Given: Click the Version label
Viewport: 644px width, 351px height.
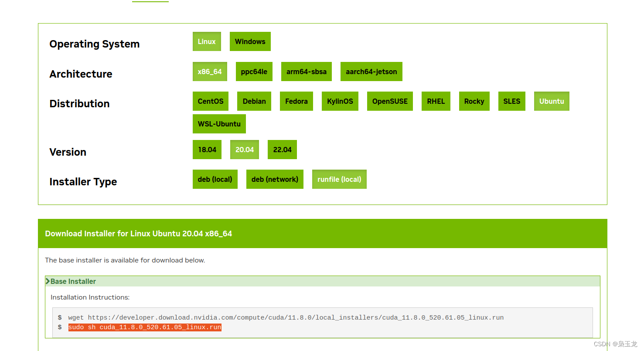Looking at the screenshot, I should click(68, 152).
